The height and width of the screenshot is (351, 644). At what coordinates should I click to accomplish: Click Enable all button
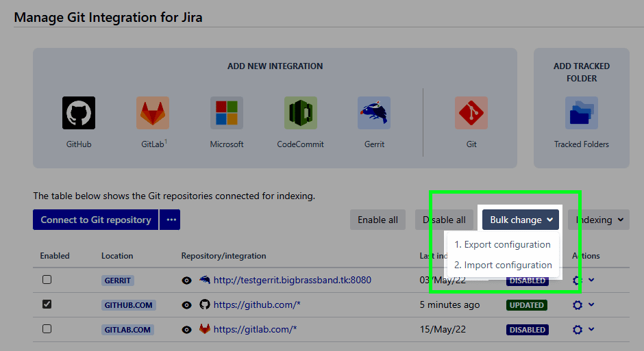[377, 220]
